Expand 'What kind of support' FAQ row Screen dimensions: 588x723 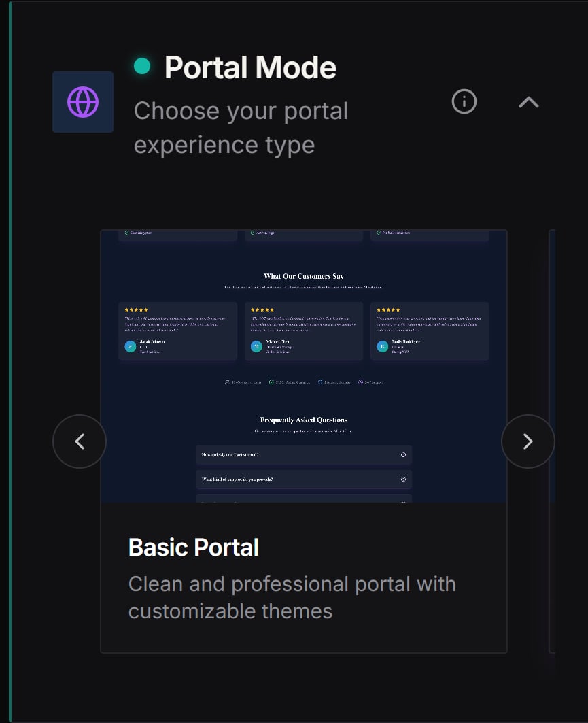[x=304, y=480]
